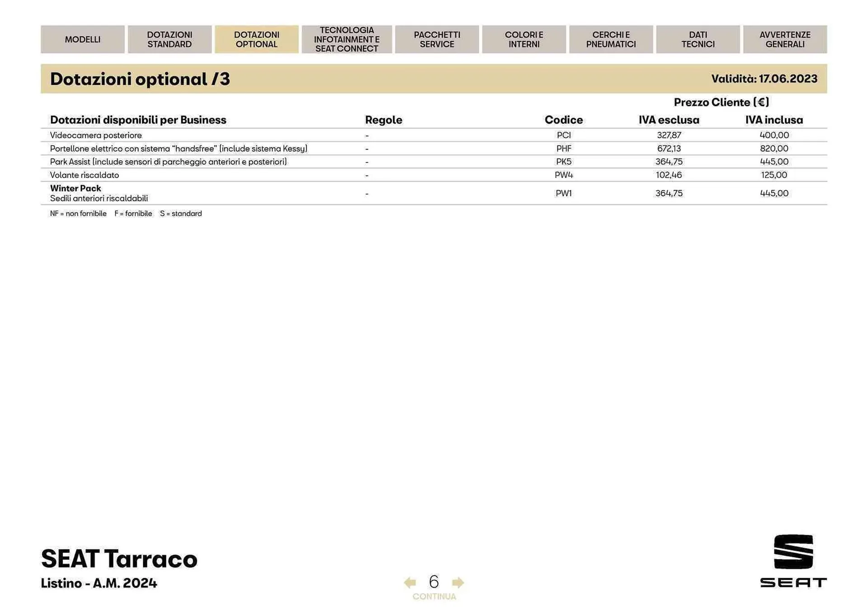Click the Codice column header

point(564,120)
